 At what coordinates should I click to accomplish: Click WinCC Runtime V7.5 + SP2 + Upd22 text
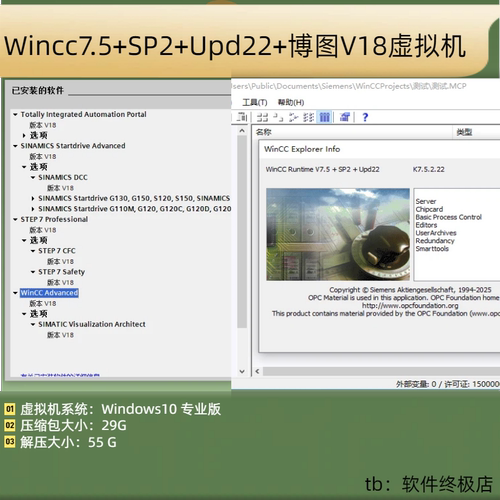322,169
